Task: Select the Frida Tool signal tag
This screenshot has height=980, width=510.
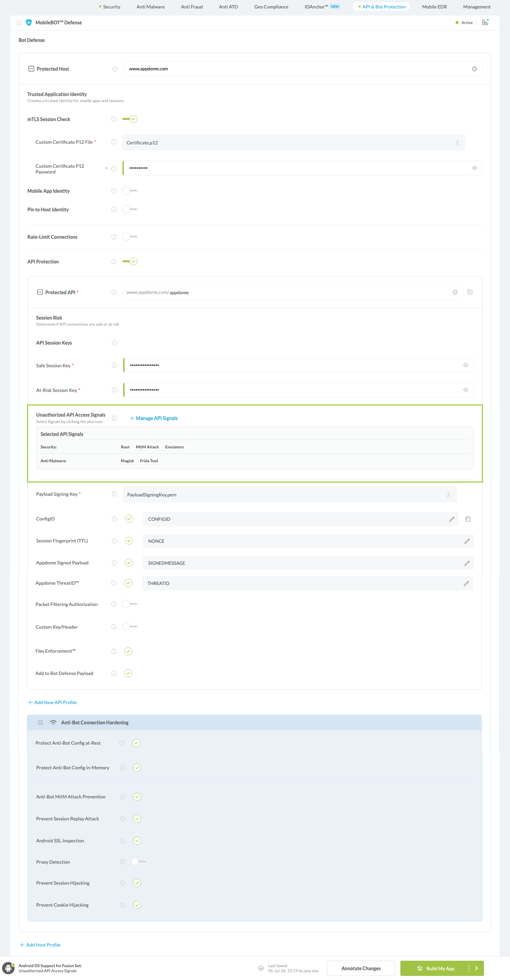Action: [149, 461]
